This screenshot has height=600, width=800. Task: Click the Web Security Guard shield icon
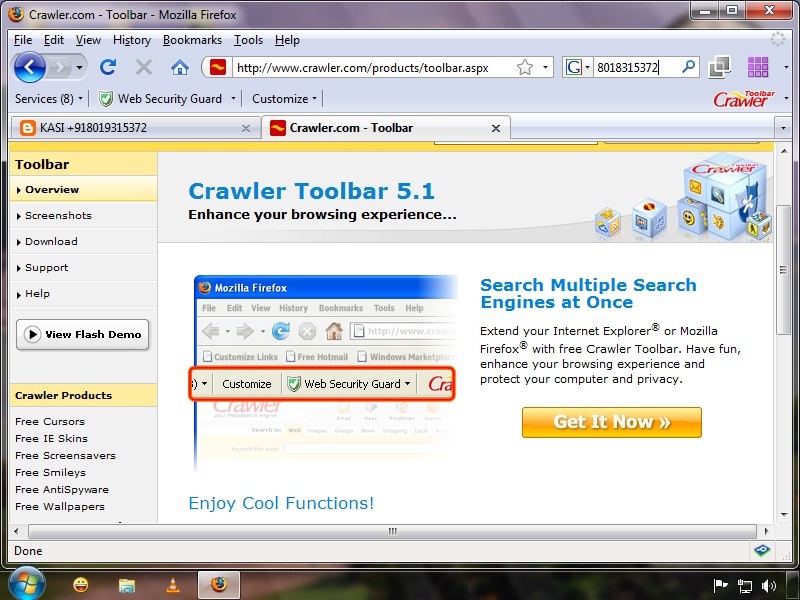106,98
